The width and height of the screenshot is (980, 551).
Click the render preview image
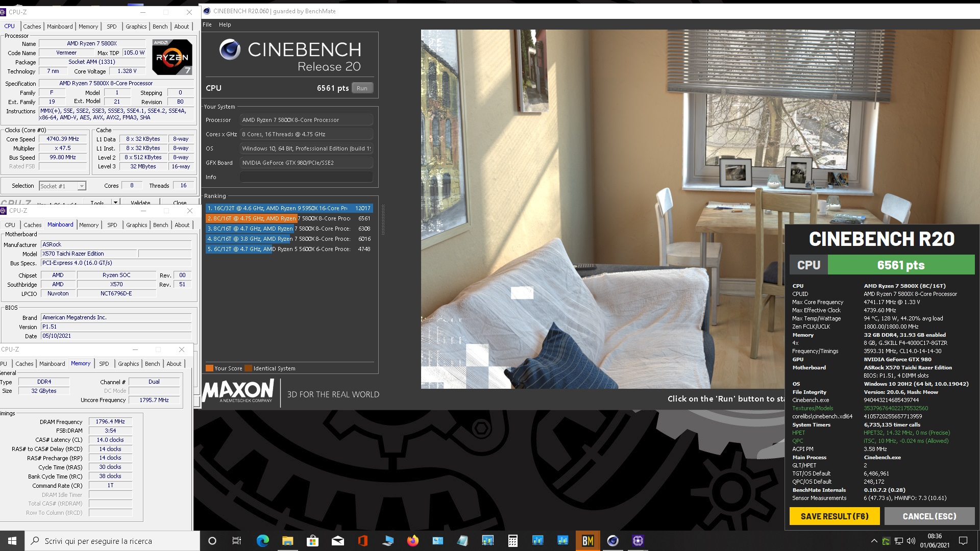(602, 209)
